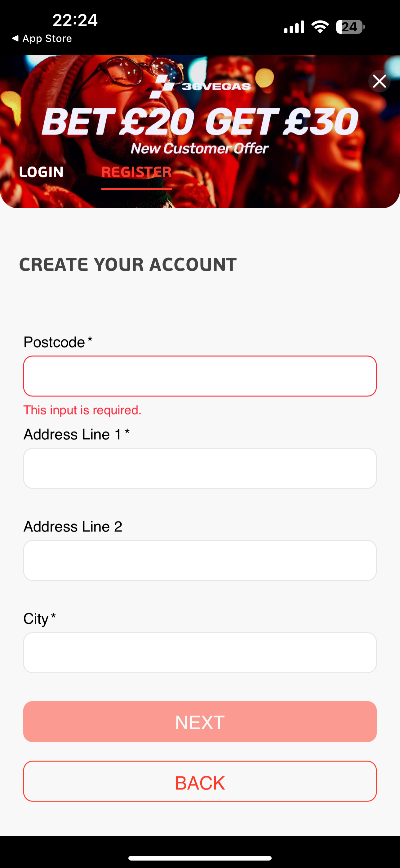
Task: Focus the Address Line 1 field
Action: 200,468
